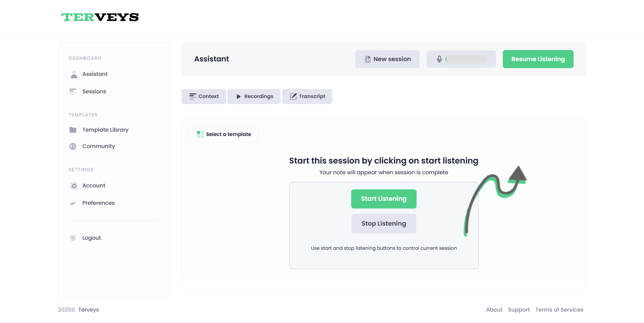This screenshot has width=644, height=323.
Task: Open the Terms of Services link
Action: tap(559, 310)
